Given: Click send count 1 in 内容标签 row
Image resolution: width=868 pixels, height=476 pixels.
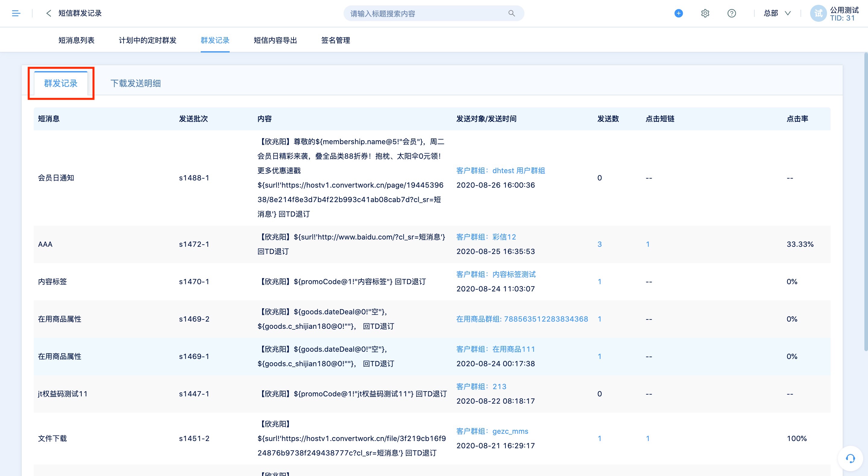Looking at the screenshot, I should click(x=599, y=282).
